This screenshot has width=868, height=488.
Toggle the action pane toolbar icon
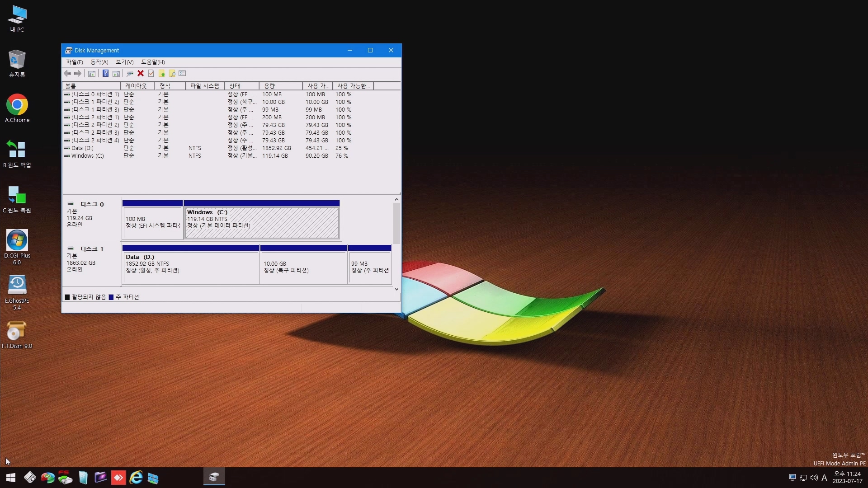coord(116,74)
